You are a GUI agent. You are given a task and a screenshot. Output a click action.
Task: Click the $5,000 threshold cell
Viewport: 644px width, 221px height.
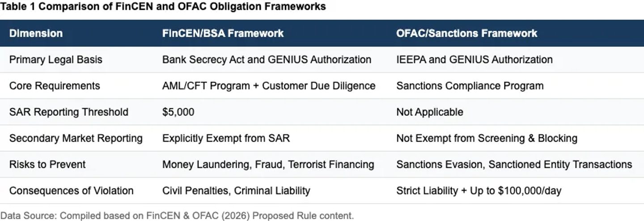pos(178,112)
